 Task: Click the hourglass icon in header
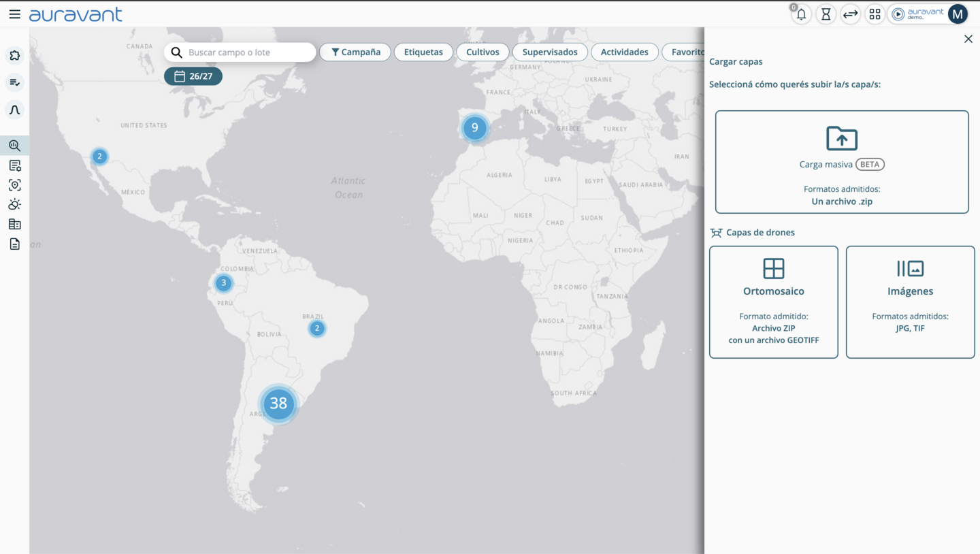(826, 14)
